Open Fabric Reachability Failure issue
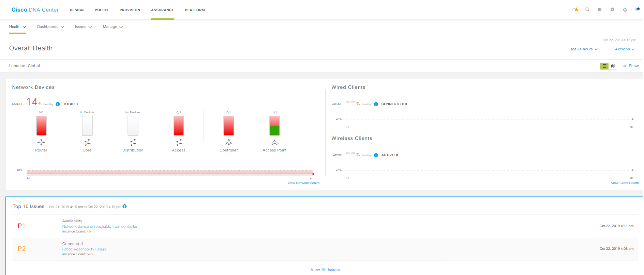The image size is (644, 275). (x=85, y=249)
